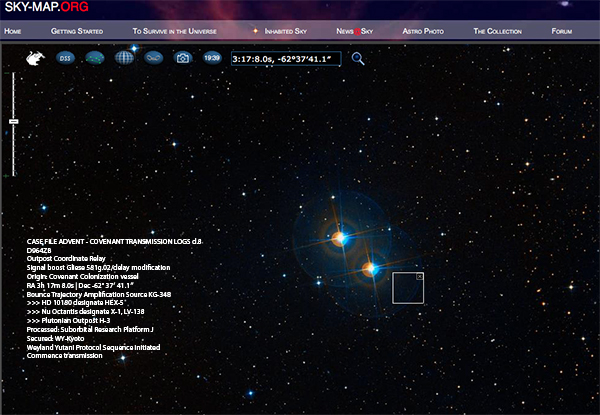This screenshot has width=600, height=415.
Task: Open the Home menu item
Action: pyautogui.click(x=13, y=32)
